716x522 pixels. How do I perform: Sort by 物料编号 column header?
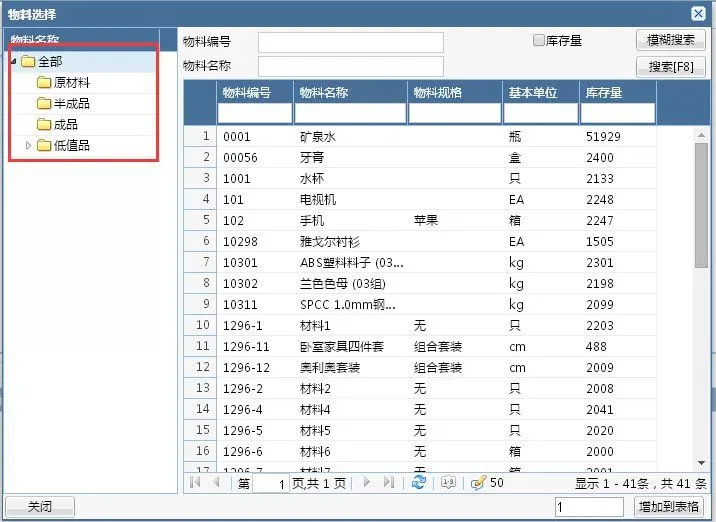click(x=247, y=93)
